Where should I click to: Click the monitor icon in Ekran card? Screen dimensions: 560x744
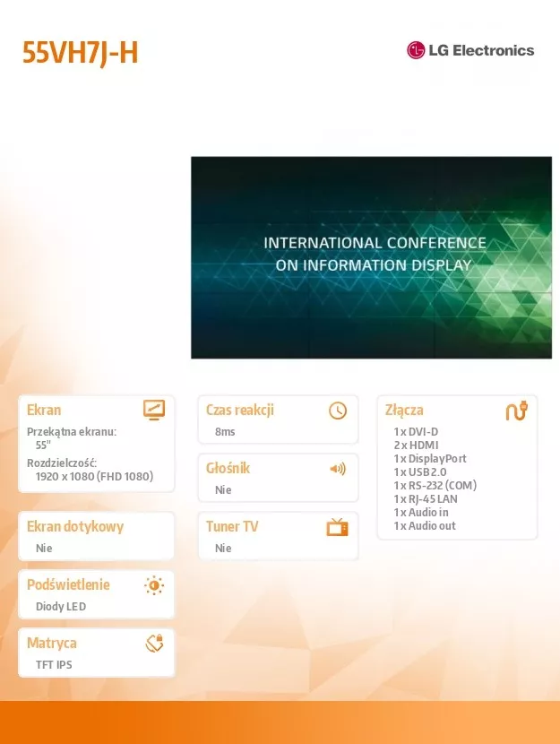[154, 410]
